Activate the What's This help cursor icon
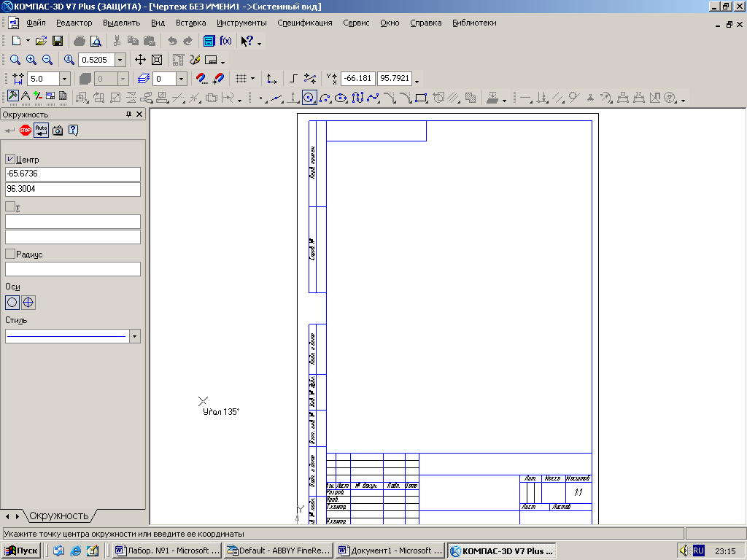 click(247, 41)
